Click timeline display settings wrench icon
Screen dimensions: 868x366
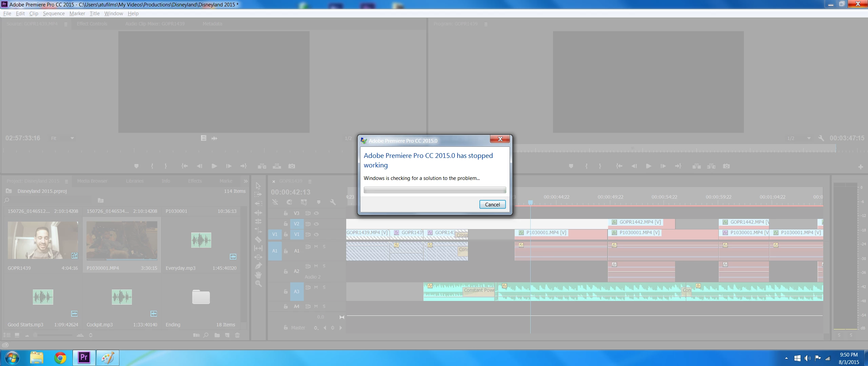pos(333,202)
